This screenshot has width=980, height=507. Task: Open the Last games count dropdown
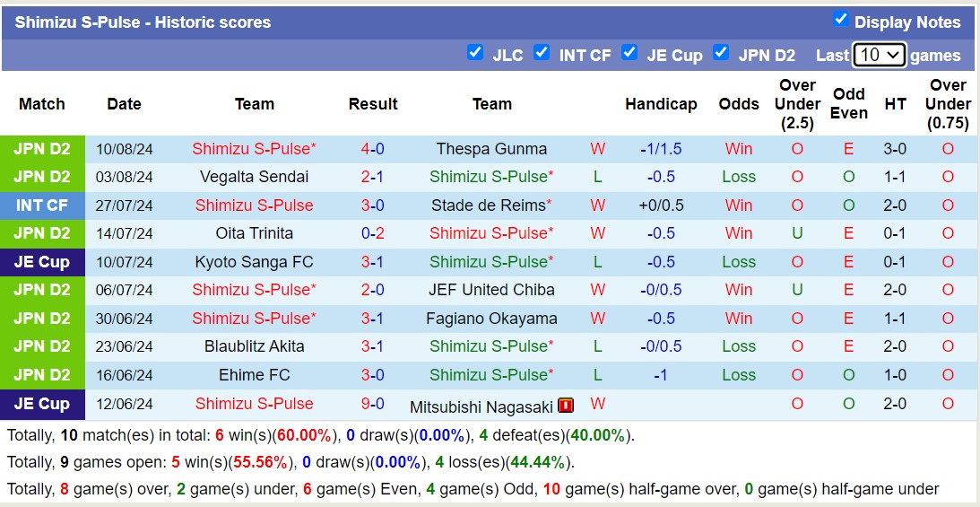tap(879, 55)
